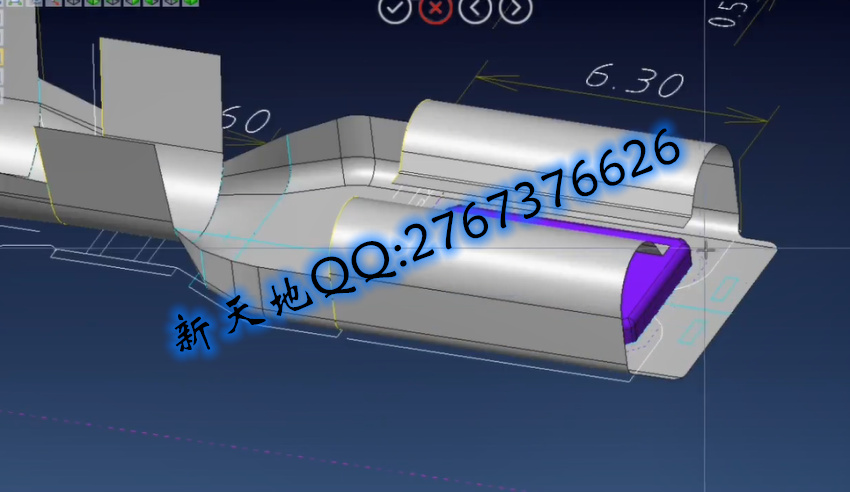Click the white checkmark confirm icon
850x492 pixels.
(x=395, y=9)
